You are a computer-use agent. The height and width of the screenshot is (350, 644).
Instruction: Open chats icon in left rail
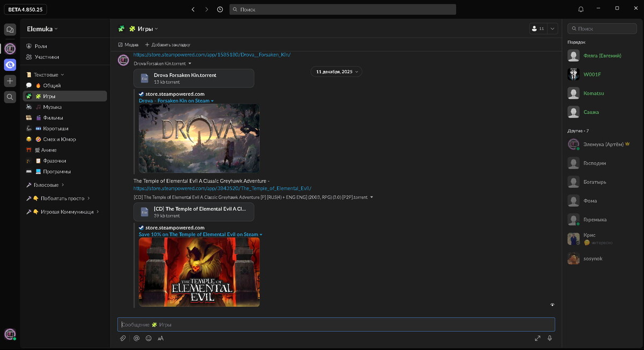coord(10,30)
